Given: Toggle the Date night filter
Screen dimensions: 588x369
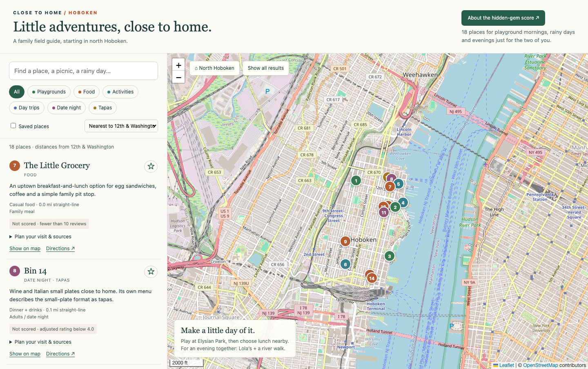Looking at the screenshot, I should point(67,108).
